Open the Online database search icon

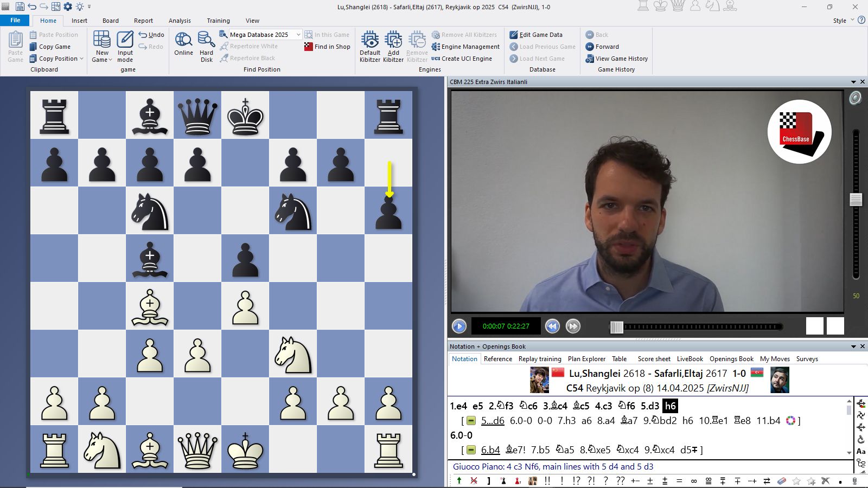pyautogui.click(x=183, y=40)
